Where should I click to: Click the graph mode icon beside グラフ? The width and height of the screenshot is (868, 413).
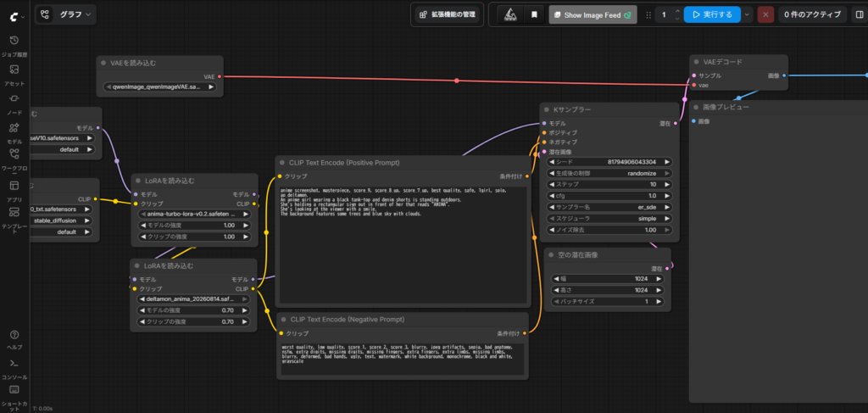click(46, 14)
